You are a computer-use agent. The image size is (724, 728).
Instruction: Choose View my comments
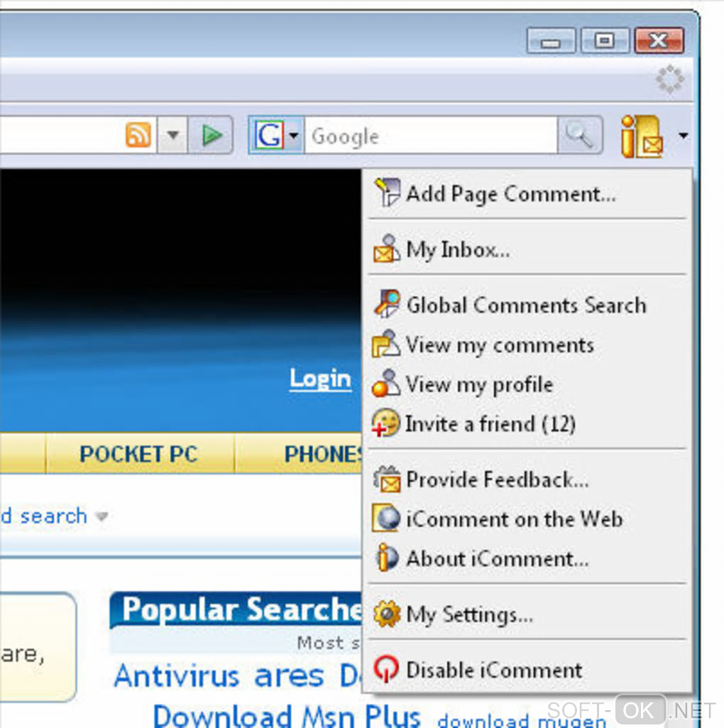[x=527, y=344]
